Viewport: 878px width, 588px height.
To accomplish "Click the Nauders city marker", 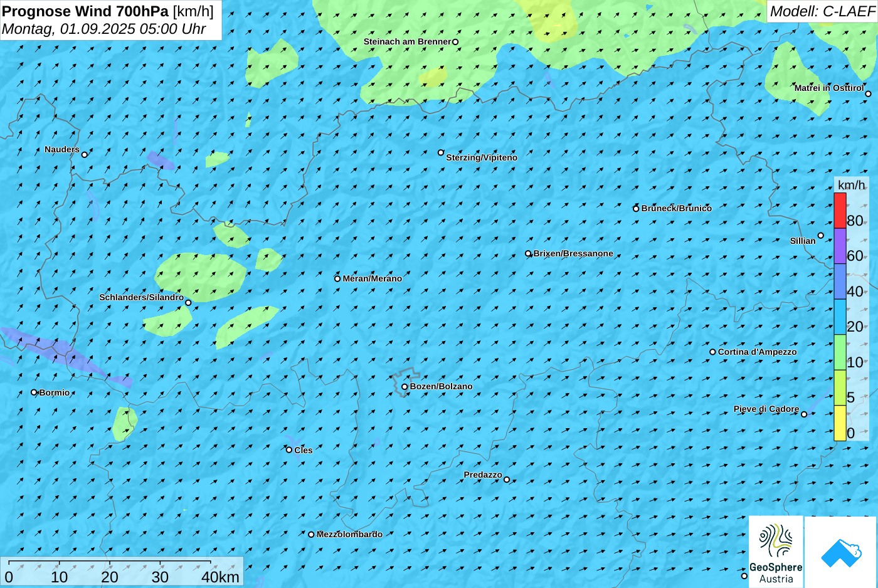I will [x=85, y=154].
